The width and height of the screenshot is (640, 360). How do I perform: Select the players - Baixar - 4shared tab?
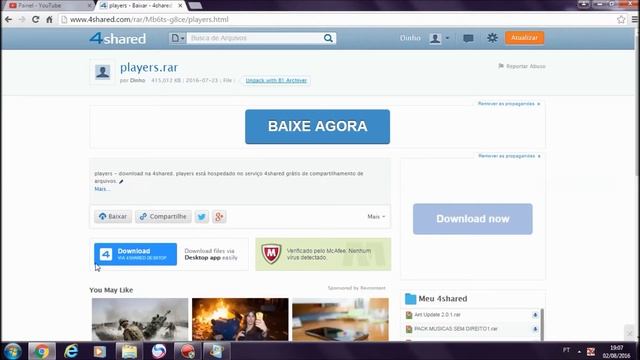pyautogui.click(x=140, y=5)
